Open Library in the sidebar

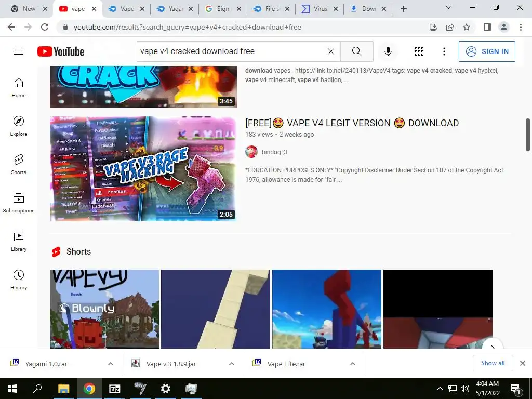(x=19, y=241)
